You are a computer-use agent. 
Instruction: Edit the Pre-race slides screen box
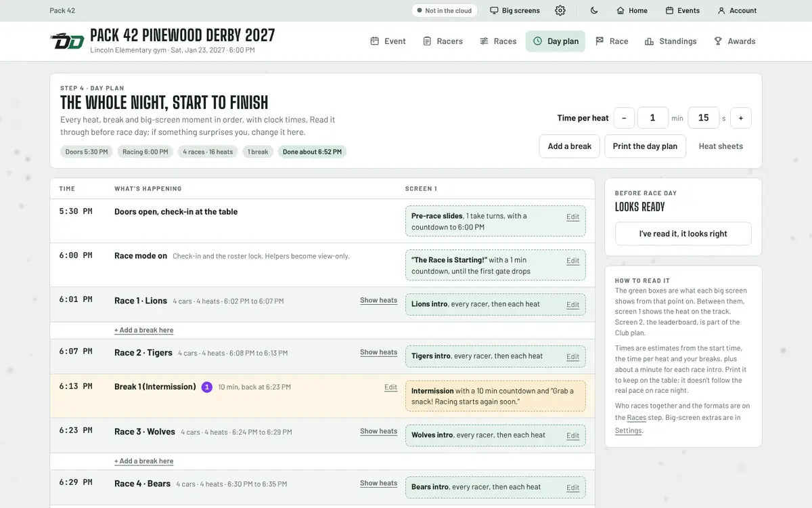573,217
